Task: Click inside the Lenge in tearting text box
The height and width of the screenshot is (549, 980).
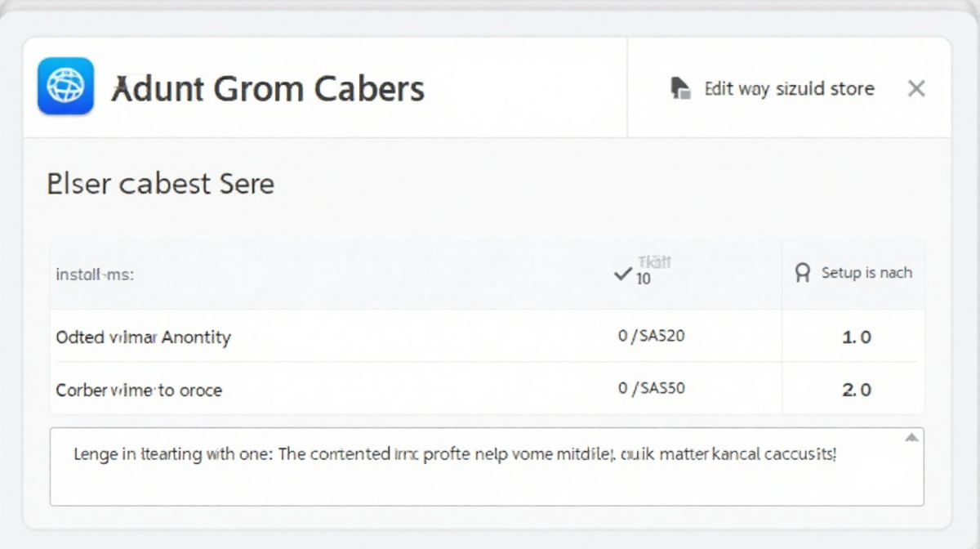Action: tap(487, 466)
